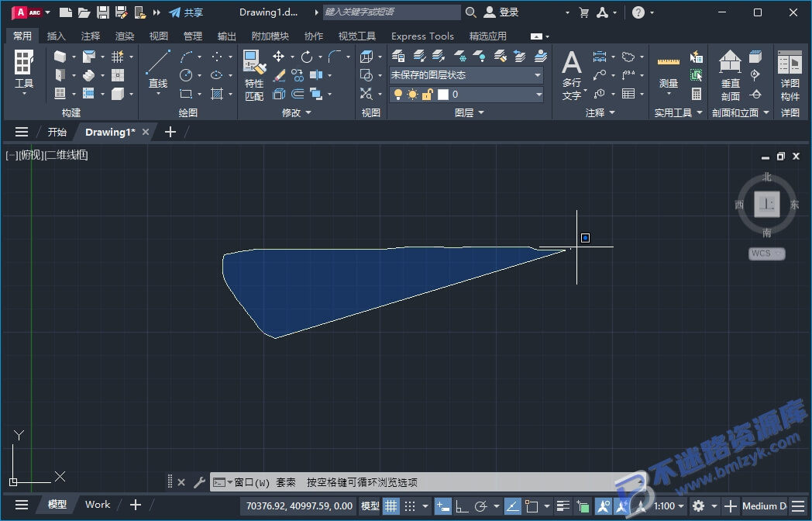This screenshot has height=521, width=812.
Task: Open the 渲染 ribbon tab
Action: (124, 36)
